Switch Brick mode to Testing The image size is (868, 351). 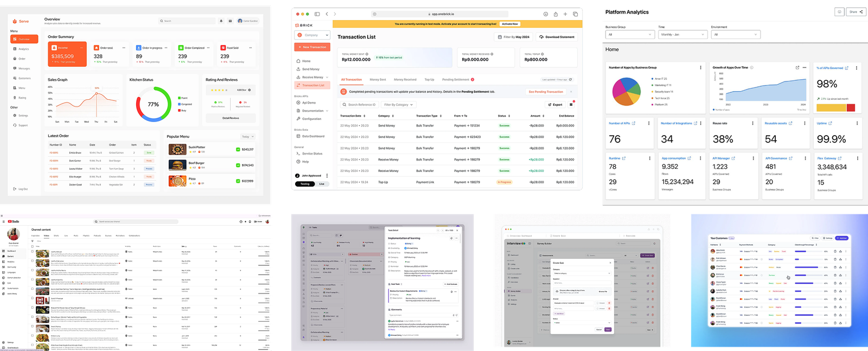tap(305, 184)
